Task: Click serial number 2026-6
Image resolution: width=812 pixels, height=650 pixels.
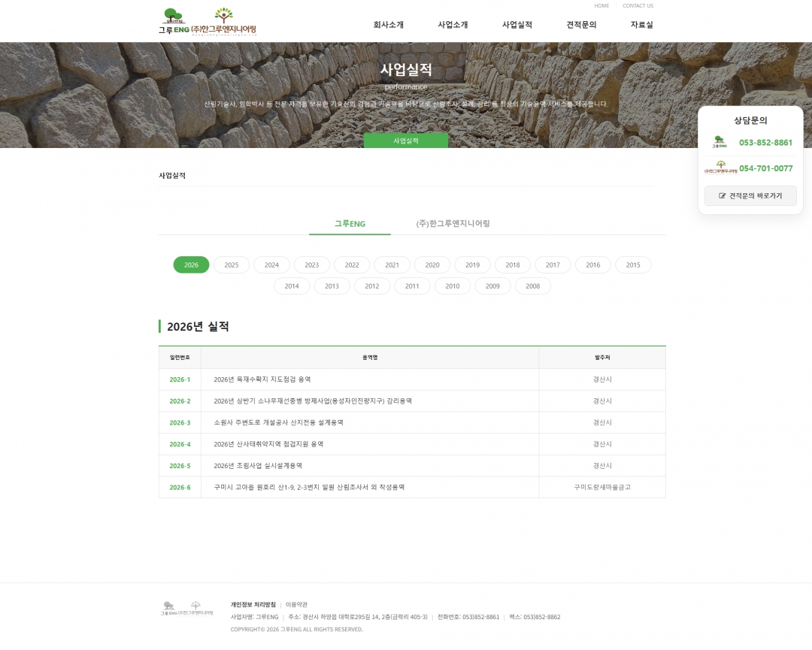Action: [x=180, y=488]
